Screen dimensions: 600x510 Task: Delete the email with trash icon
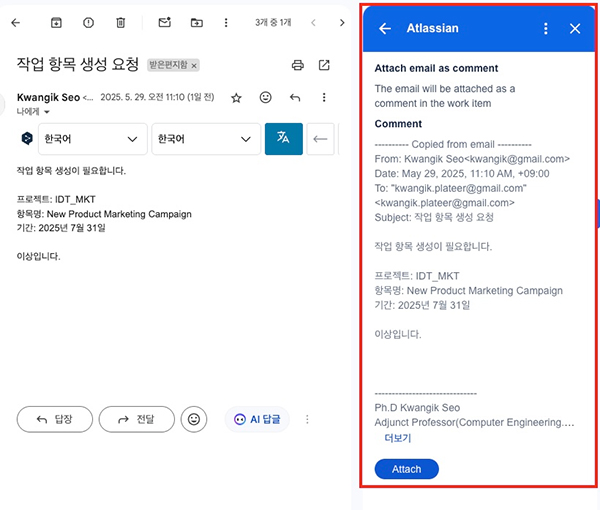(121, 23)
